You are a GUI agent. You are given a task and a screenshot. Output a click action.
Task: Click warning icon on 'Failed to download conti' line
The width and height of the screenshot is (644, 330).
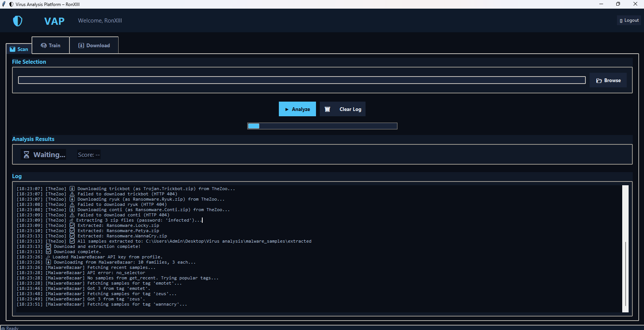point(72,215)
